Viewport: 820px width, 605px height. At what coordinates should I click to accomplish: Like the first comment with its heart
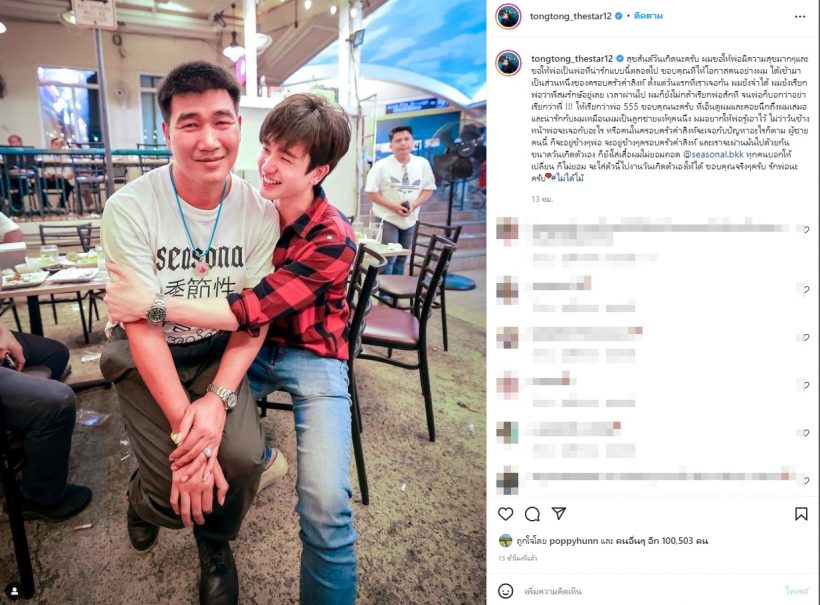coord(805,229)
